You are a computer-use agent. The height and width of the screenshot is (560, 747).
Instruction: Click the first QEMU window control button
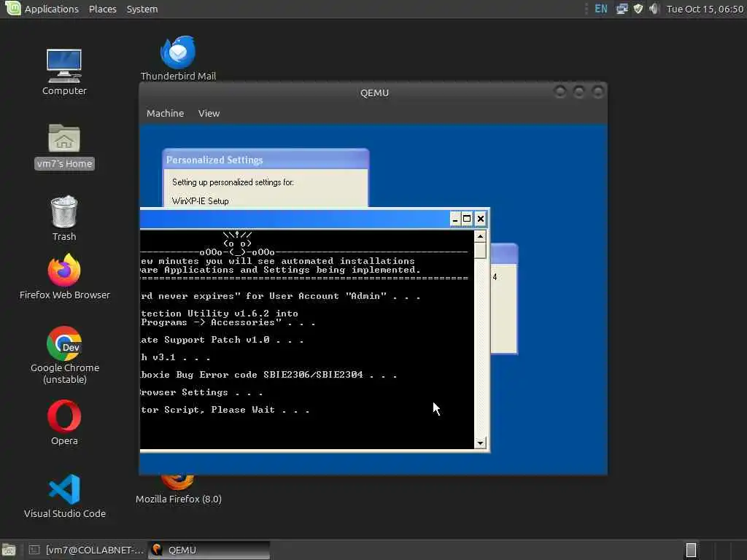(560, 92)
